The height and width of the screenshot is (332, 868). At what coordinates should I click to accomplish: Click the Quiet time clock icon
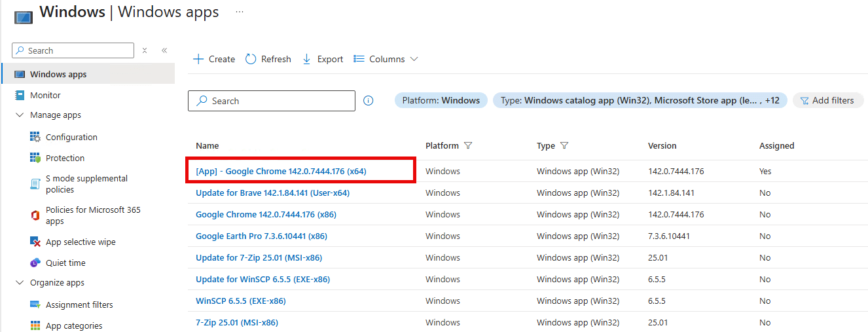(35, 263)
